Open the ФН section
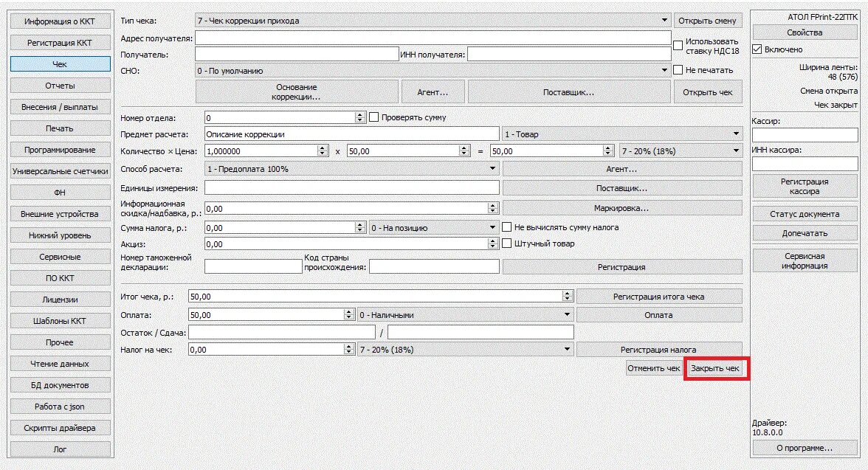Image resolution: width=868 pixels, height=470 pixels. coord(60,193)
